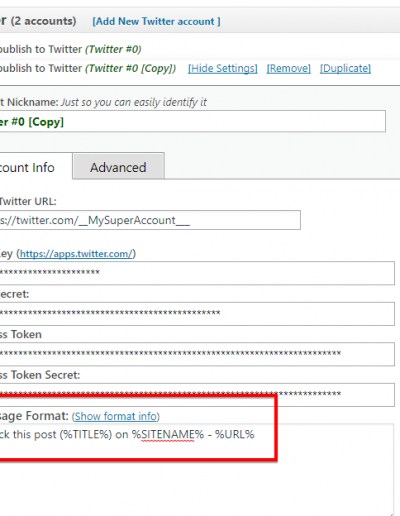Click the masked API Secret field

197,314
